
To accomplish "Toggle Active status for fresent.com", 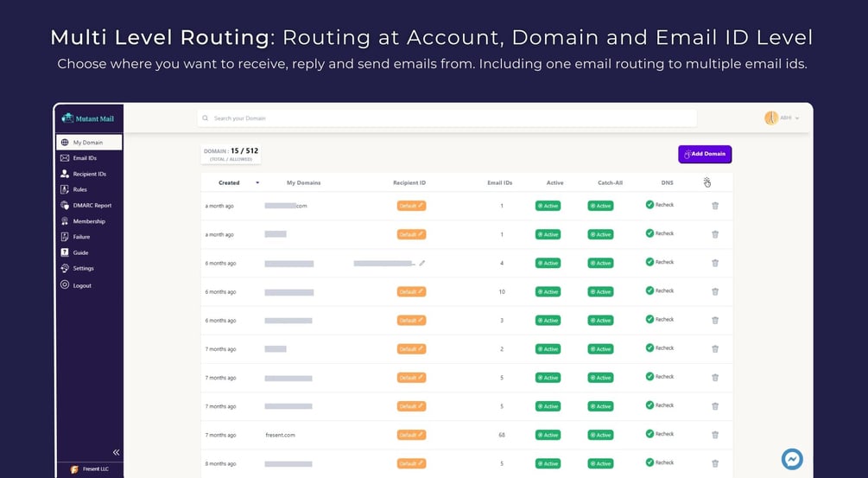I will coord(548,435).
